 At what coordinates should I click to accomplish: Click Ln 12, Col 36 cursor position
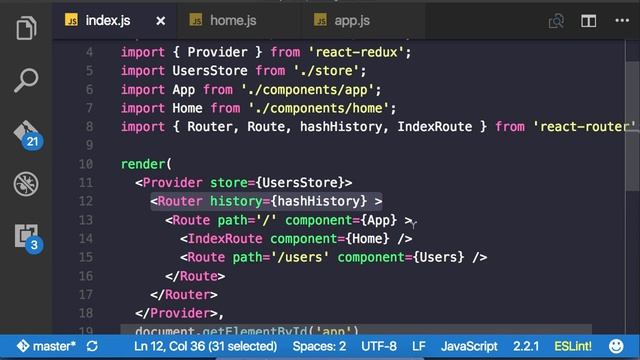tap(205, 346)
